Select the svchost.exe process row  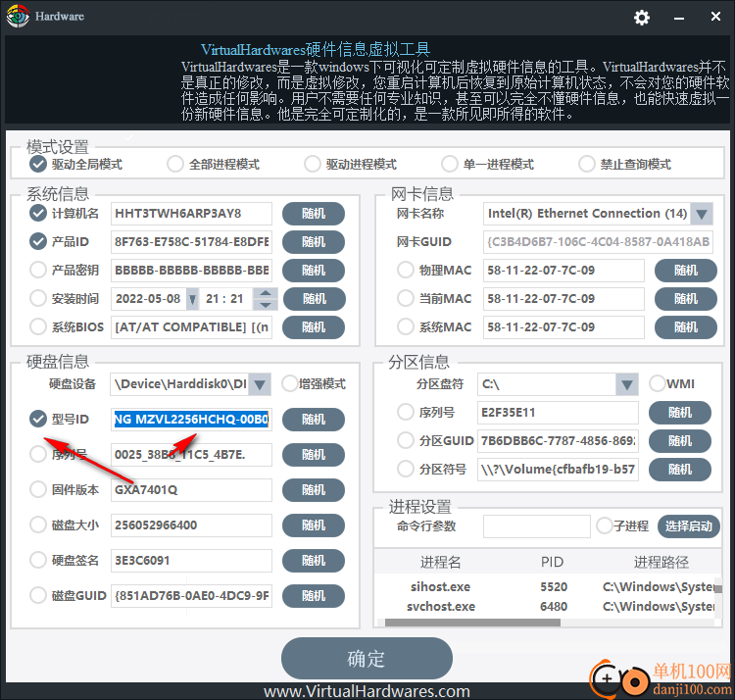pyautogui.click(x=544, y=607)
